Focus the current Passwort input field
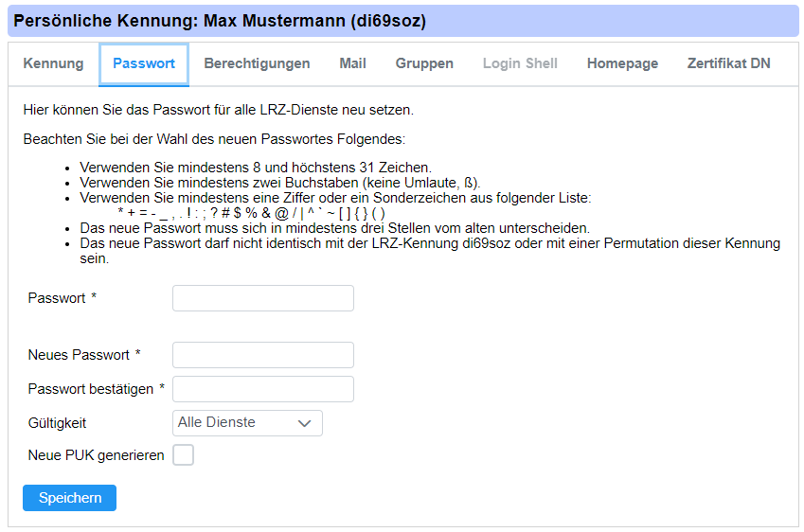The image size is (804, 532). pos(262,298)
